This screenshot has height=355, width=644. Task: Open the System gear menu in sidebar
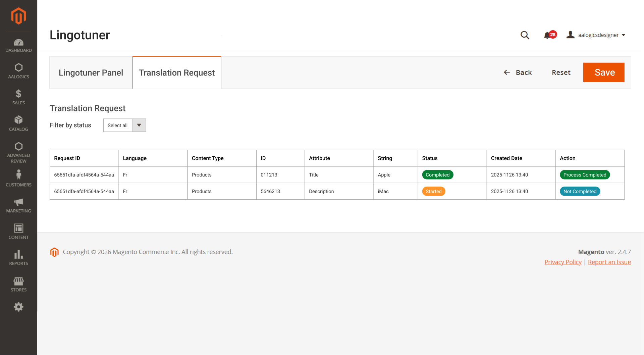(18, 307)
